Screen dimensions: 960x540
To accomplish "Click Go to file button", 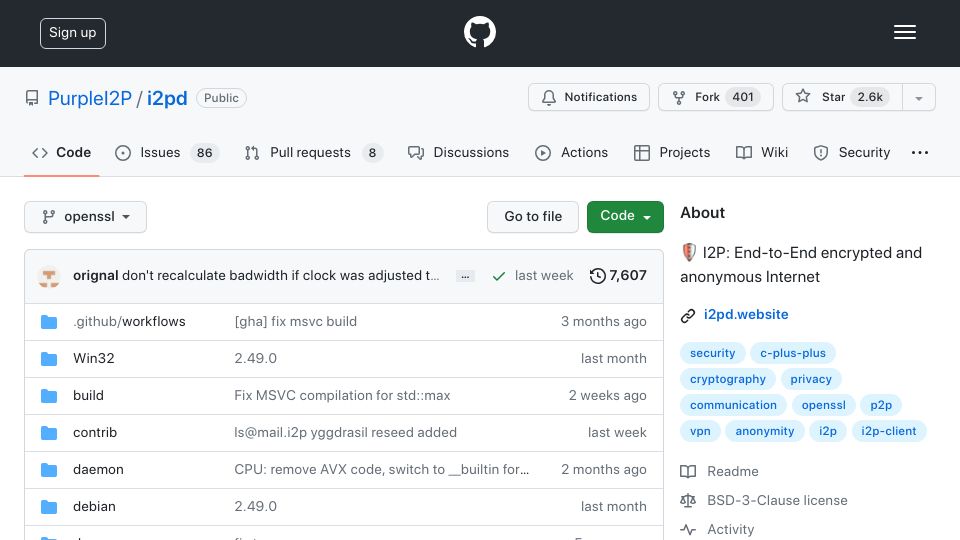I will pos(533,217).
